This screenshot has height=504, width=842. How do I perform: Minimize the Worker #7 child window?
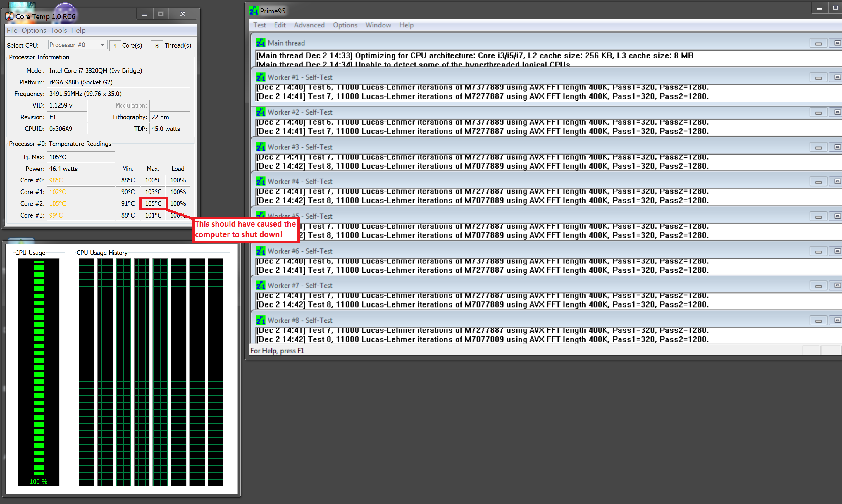(x=818, y=286)
